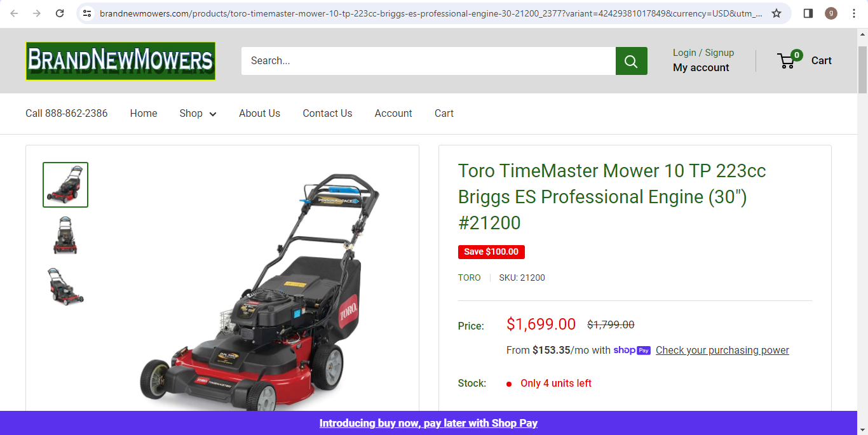Viewport: 868px width, 435px height.
Task: Open the My account dropdown
Action: pos(701,68)
